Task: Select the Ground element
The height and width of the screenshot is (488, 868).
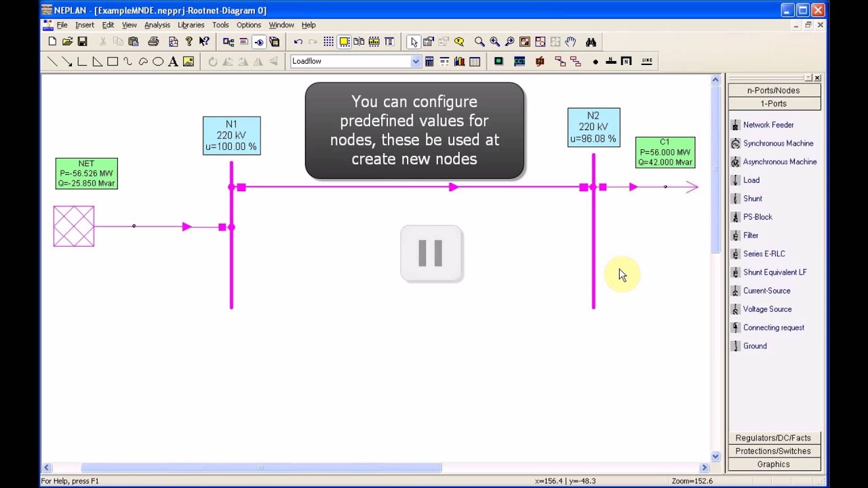Action: tap(755, 346)
